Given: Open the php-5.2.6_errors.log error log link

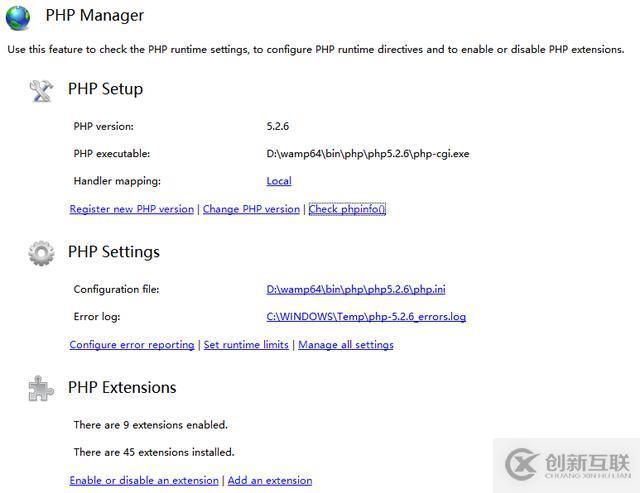Looking at the screenshot, I should coord(366,317).
